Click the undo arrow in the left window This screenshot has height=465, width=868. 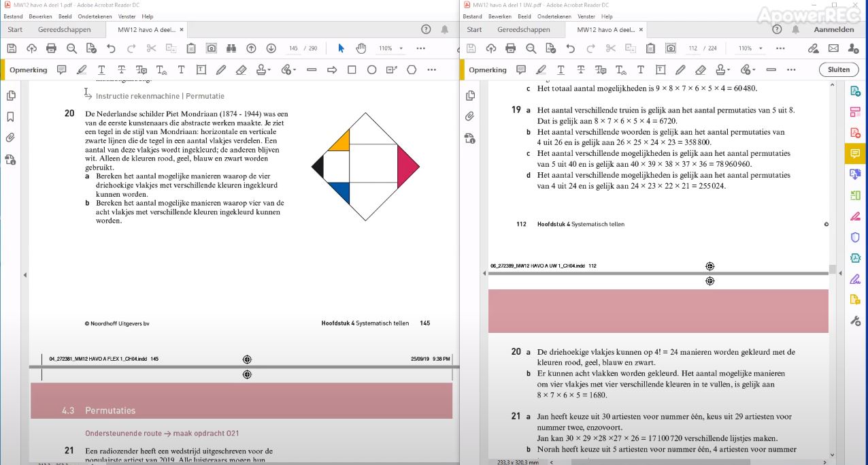point(111,48)
